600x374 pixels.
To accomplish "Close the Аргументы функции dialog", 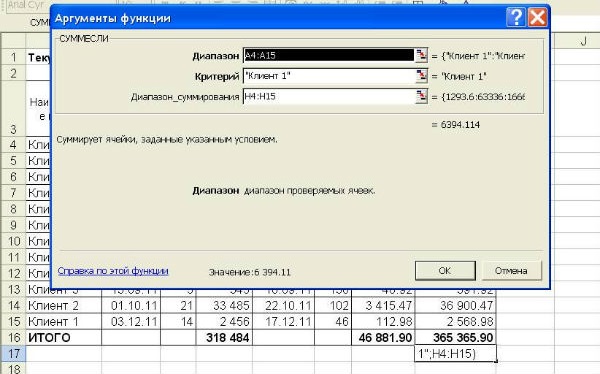I will (537, 18).
